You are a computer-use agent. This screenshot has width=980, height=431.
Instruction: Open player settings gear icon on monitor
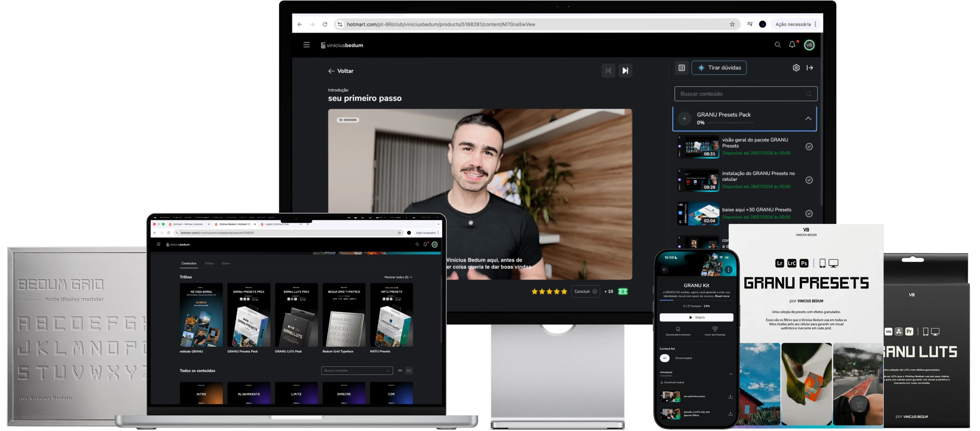click(x=796, y=68)
